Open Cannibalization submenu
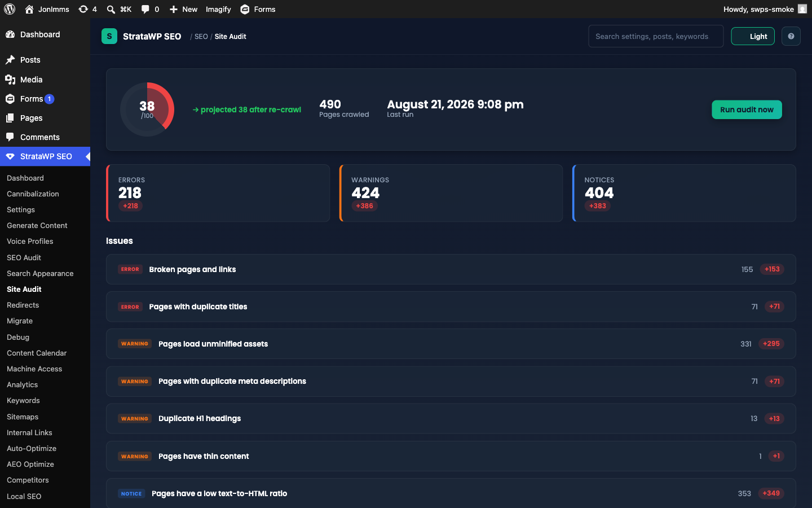Screen dimensions: 812x508 [33, 194]
